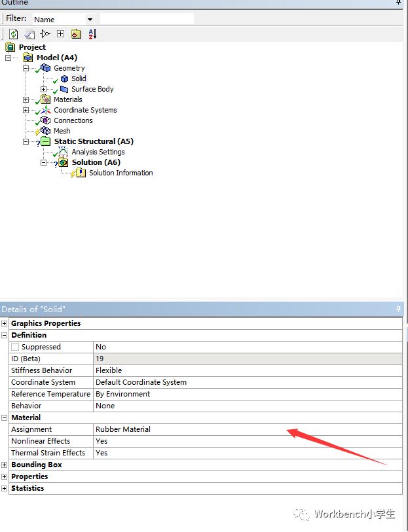Click the Stiffness Behavior Flexible value
Viewport: 408px width, 532px height.
(x=109, y=370)
